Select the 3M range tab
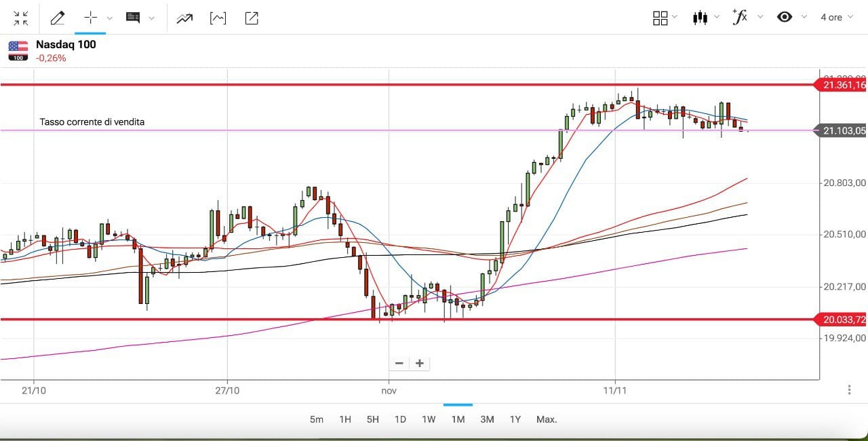 pyautogui.click(x=487, y=419)
